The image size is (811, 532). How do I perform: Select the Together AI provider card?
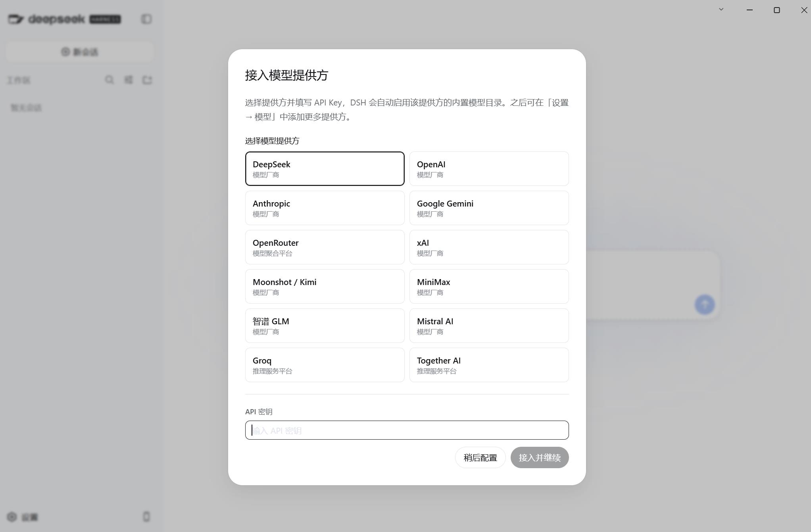coord(489,365)
